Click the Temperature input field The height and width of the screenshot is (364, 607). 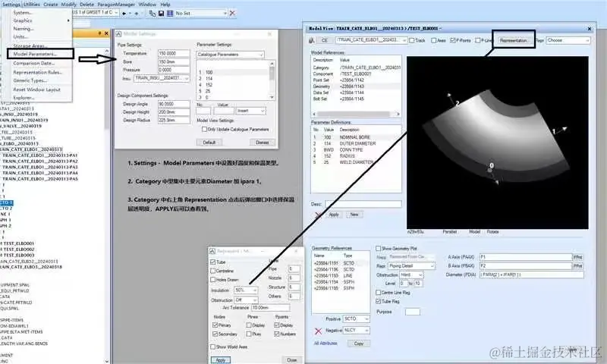[x=174, y=53]
